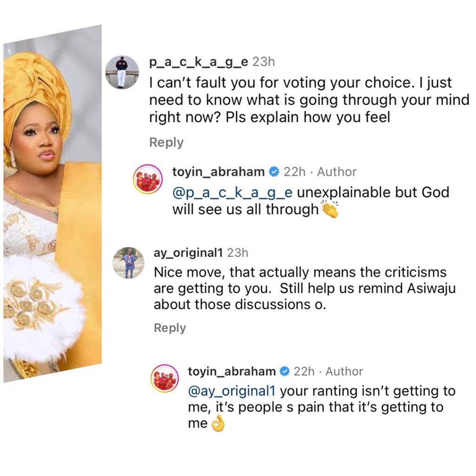Click toyin_abraham username above the 'unexplainable' reply

[x=218, y=172]
